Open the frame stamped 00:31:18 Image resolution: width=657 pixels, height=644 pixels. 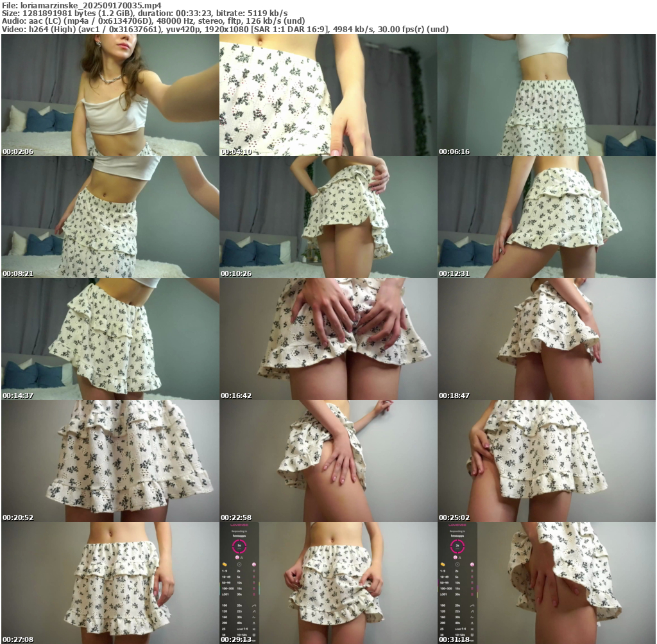(x=547, y=583)
